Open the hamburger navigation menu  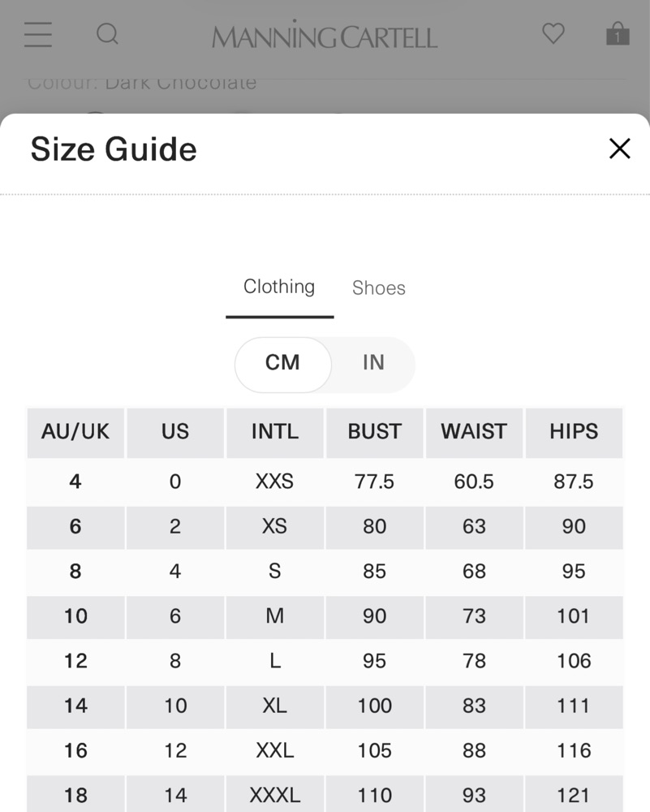pos(38,35)
